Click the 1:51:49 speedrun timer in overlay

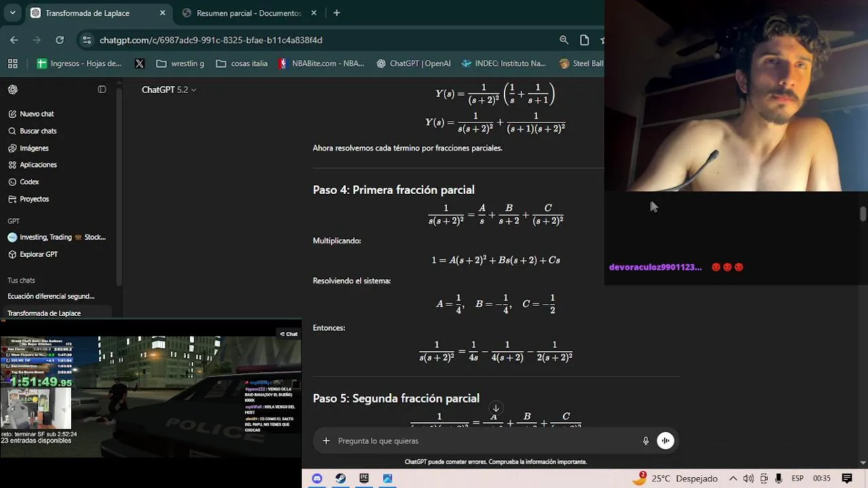40,382
